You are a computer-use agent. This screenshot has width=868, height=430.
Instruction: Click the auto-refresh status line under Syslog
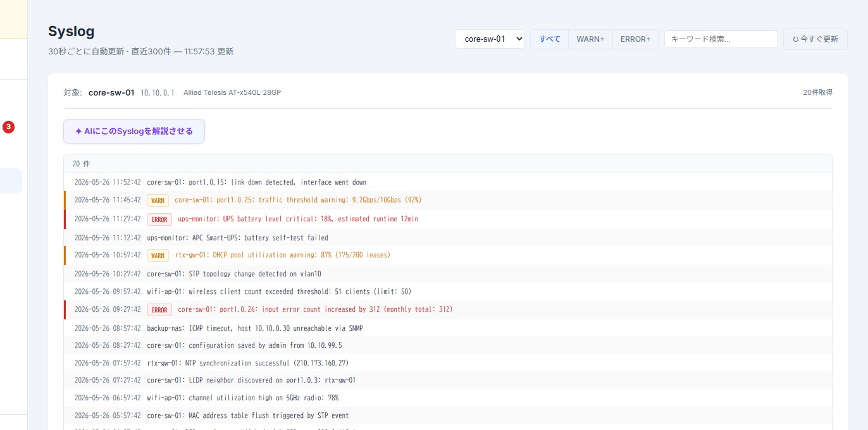point(141,51)
